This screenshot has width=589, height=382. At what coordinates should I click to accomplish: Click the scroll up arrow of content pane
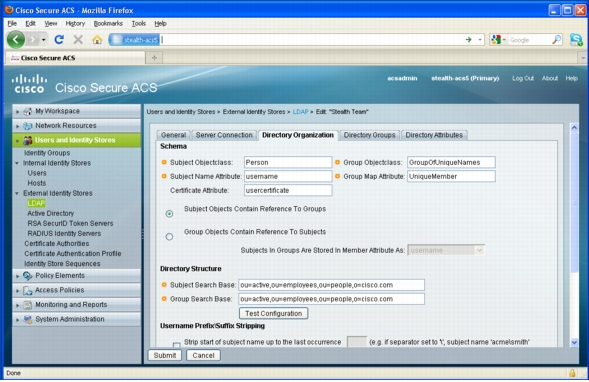[x=574, y=128]
